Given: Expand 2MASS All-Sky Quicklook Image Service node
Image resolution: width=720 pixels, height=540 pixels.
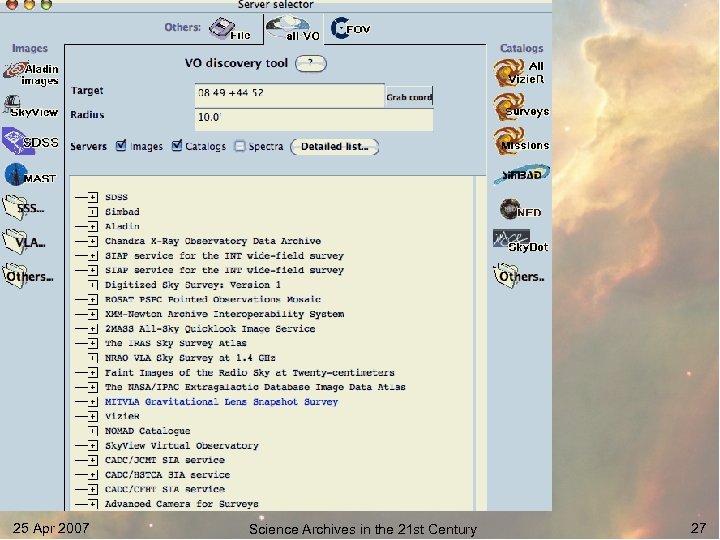Looking at the screenshot, I should pyautogui.click(x=93, y=329).
